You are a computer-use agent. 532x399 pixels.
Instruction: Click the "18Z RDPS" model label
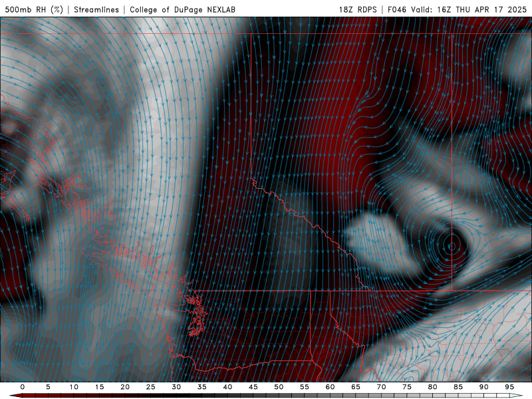[x=358, y=9]
